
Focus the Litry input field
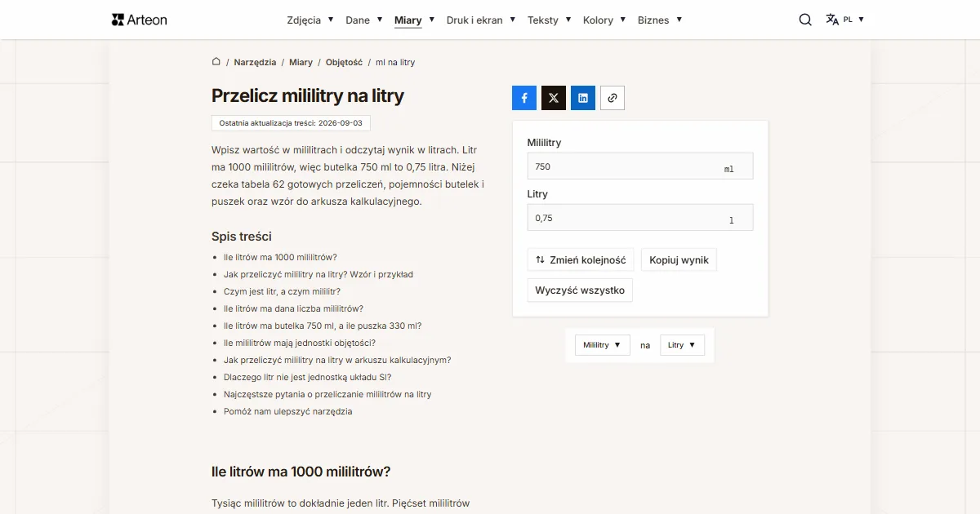click(x=640, y=218)
